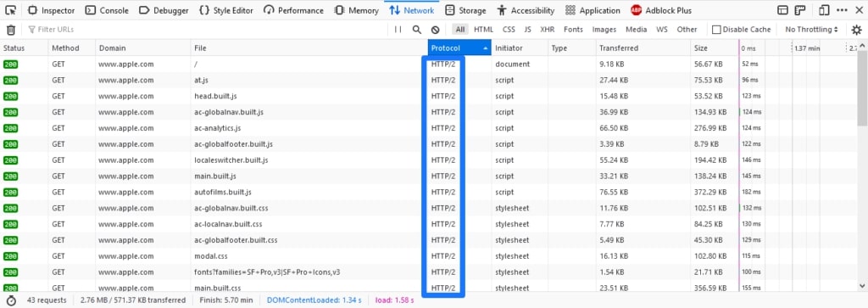Open the No Throttling dropdown
This screenshot has width=868, height=308.
(811, 30)
